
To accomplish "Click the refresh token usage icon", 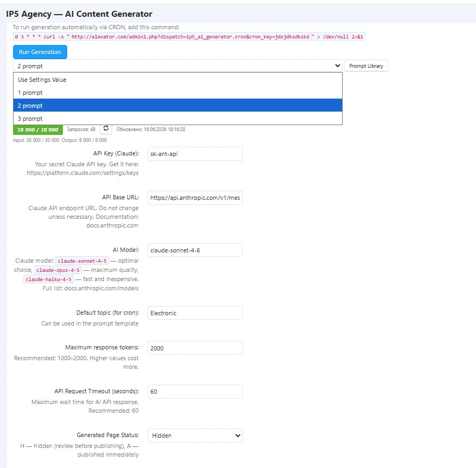I will [106, 129].
